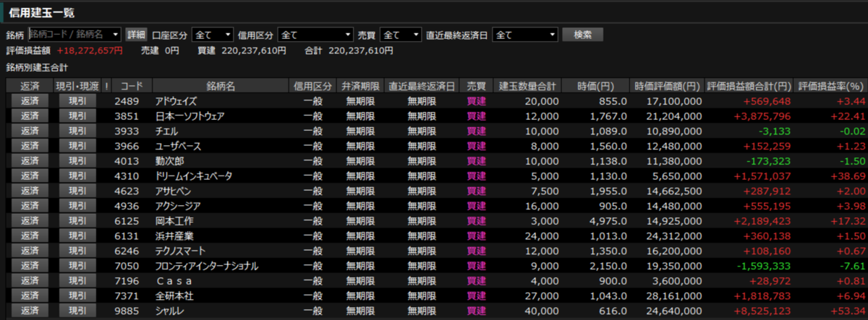The image size is (868, 320).
Task: Click the +38.69 rate value
Action: 848,176
